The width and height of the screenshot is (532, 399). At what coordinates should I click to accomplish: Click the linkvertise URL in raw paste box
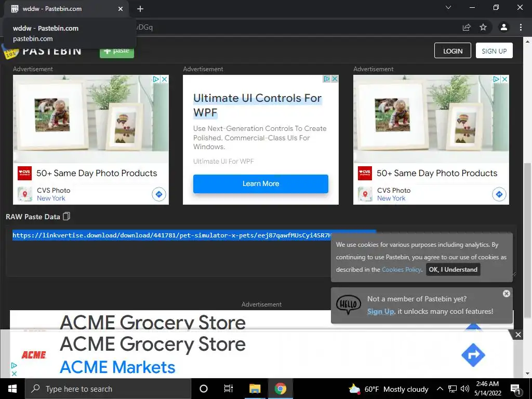tap(171, 235)
